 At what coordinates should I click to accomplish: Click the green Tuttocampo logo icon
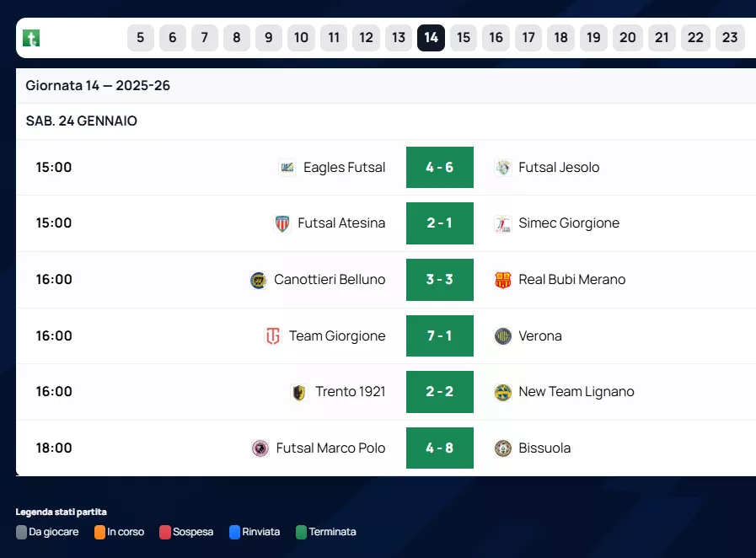(31, 38)
